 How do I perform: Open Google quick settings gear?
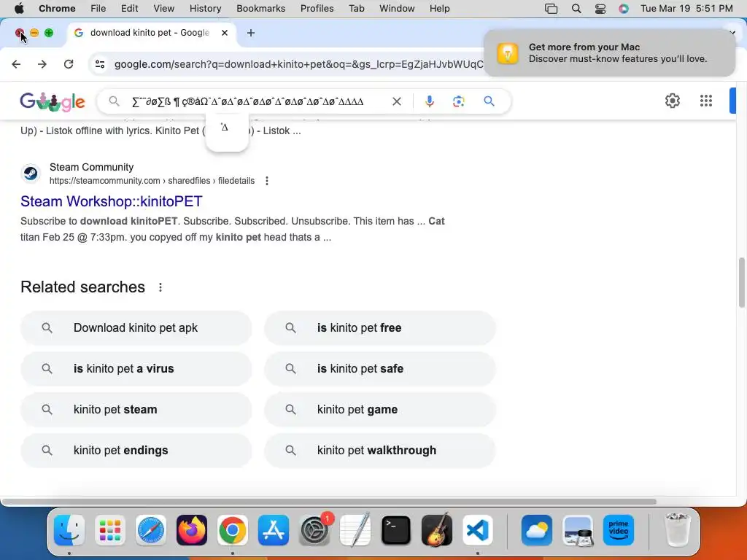672,101
